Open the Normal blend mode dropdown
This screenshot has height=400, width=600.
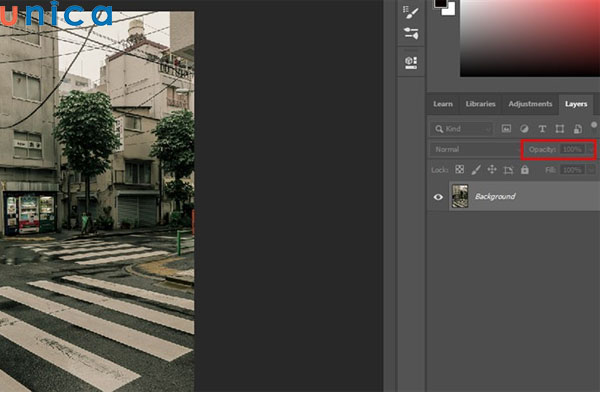click(474, 149)
